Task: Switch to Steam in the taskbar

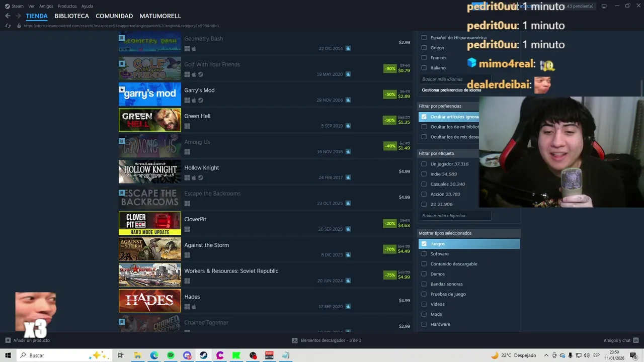Action: pyautogui.click(x=203, y=355)
